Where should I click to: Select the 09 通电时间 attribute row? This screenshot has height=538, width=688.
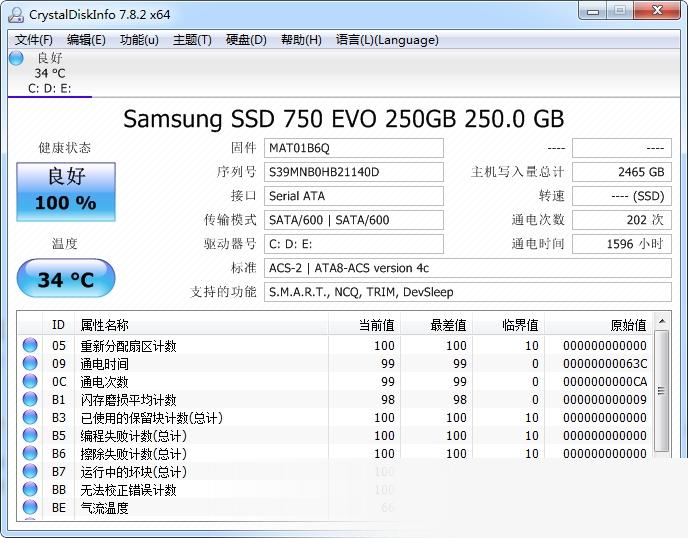(335, 363)
